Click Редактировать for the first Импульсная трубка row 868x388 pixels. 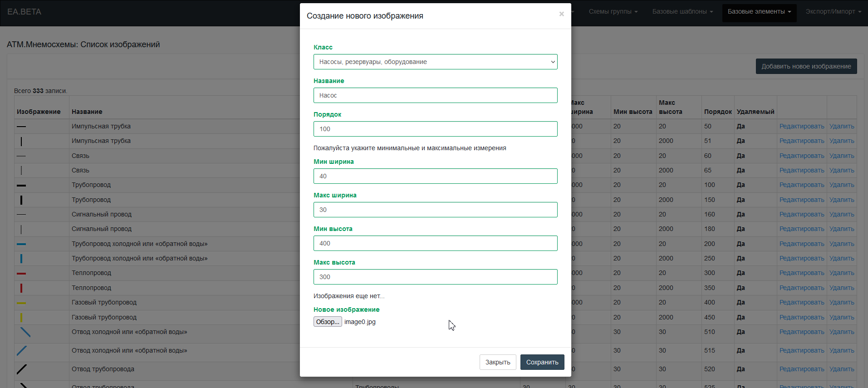point(801,126)
